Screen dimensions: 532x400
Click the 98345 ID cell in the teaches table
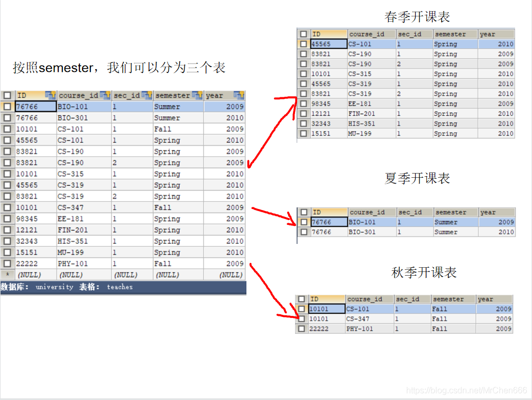pyautogui.click(x=35, y=219)
